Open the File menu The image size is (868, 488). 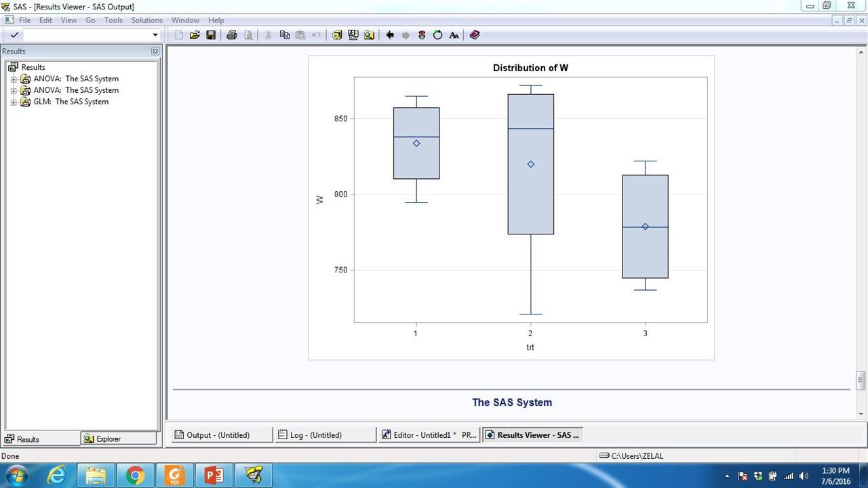[24, 20]
